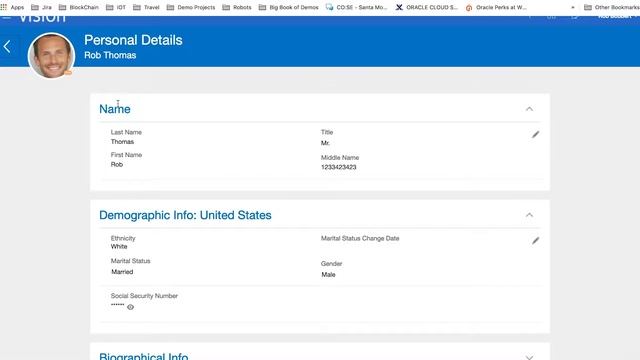Open the ORACLE CLOUD S... bookmark
The image size is (640, 360).
[x=427, y=7]
